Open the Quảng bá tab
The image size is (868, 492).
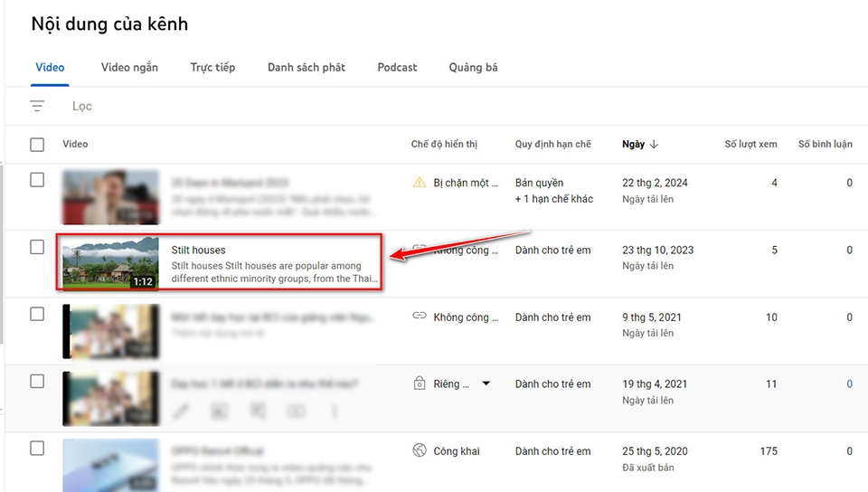pyautogui.click(x=473, y=68)
